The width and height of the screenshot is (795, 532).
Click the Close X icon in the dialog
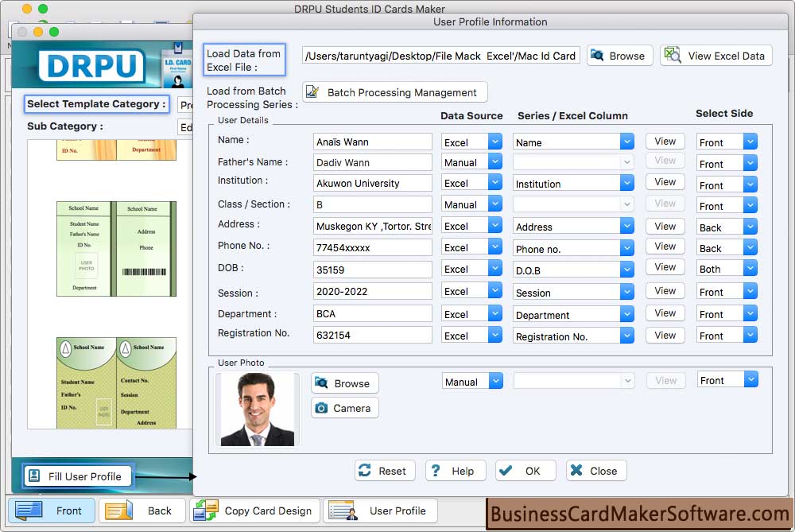tap(576, 470)
